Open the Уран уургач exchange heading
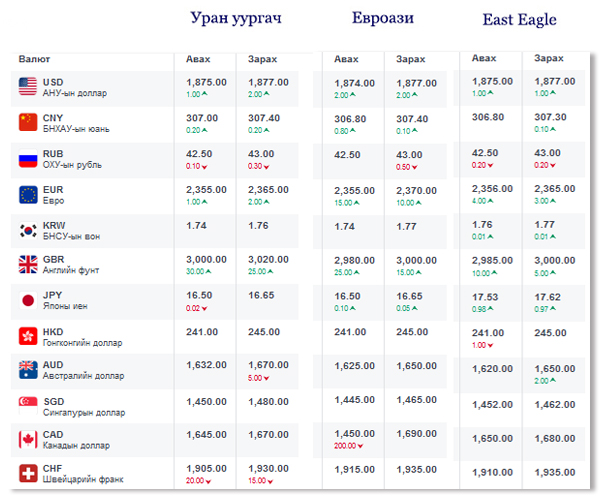 point(237,18)
